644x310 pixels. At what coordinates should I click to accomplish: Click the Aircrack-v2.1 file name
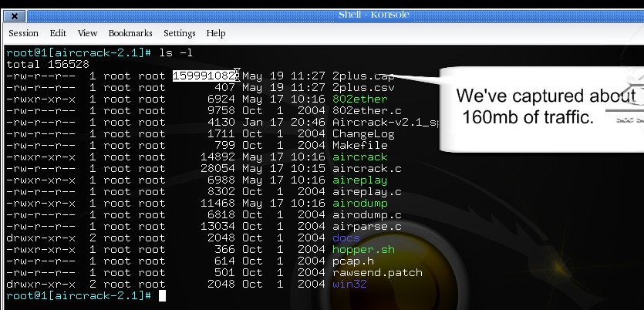click(386, 123)
